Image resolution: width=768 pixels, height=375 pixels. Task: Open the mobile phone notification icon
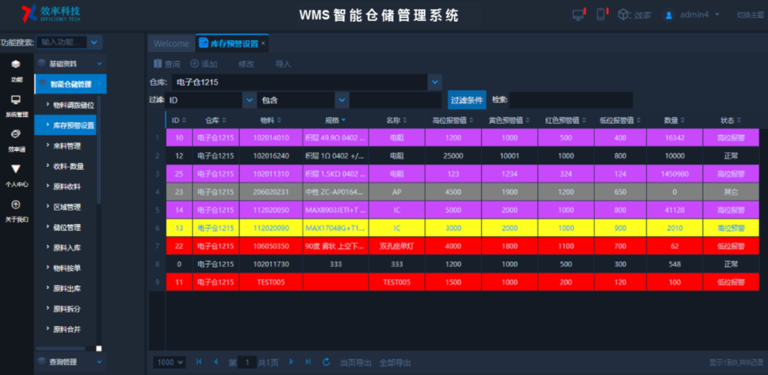(x=601, y=14)
